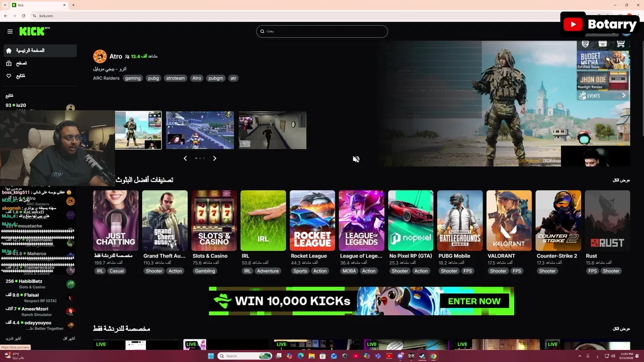Viewport: 644px width, 362px height.
Task: Click ENTER NOW on the KICKs banner
Action: pyautogui.click(x=474, y=301)
